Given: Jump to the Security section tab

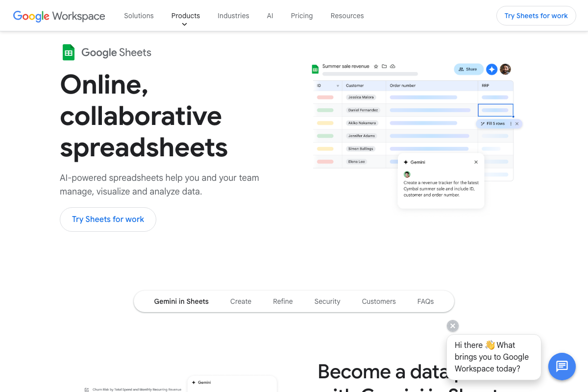Looking at the screenshot, I should [x=327, y=301].
